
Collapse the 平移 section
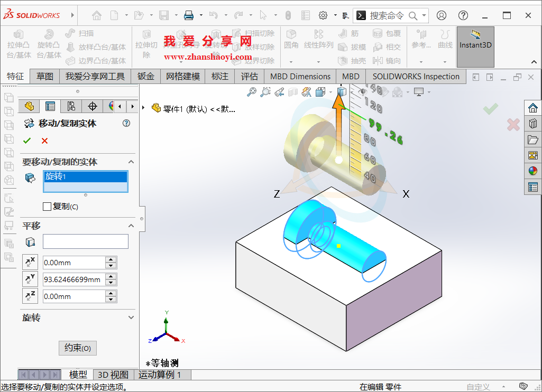click(132, 226)
